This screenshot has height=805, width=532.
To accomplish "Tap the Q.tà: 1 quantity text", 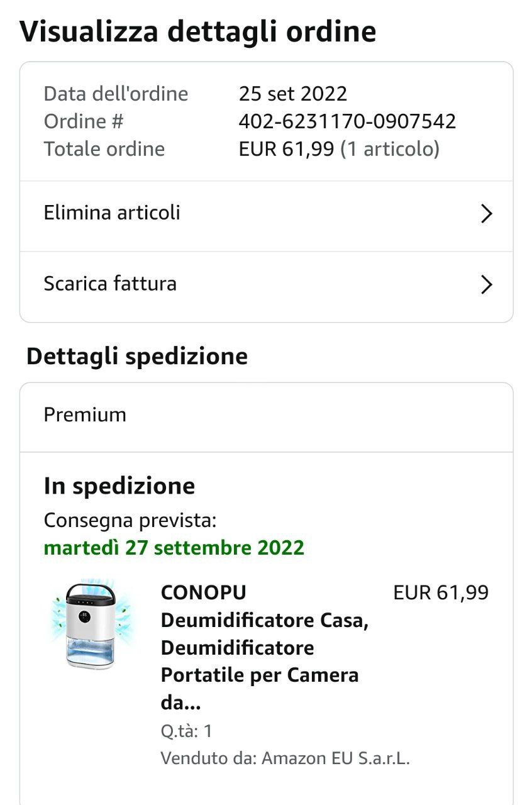I will click(187, 731).
